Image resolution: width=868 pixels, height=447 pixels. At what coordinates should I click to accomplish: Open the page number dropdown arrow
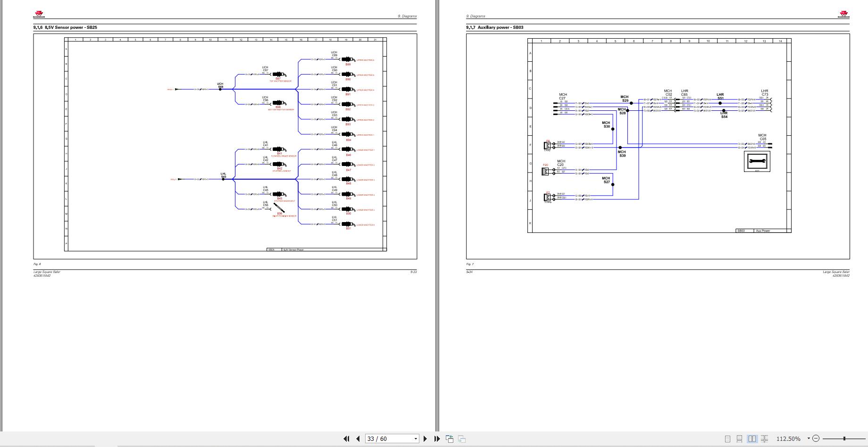(x=416, y=439)
